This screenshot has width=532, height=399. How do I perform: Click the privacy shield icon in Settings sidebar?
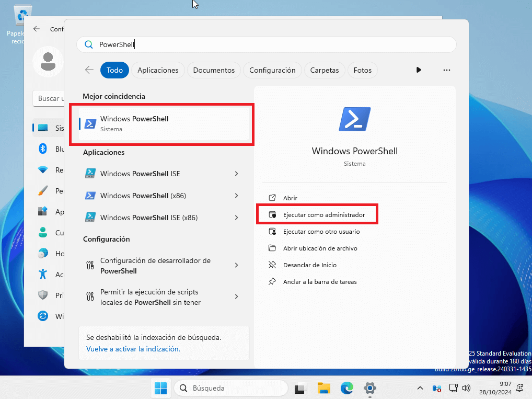pyautogui.click(x=43, y=295)
